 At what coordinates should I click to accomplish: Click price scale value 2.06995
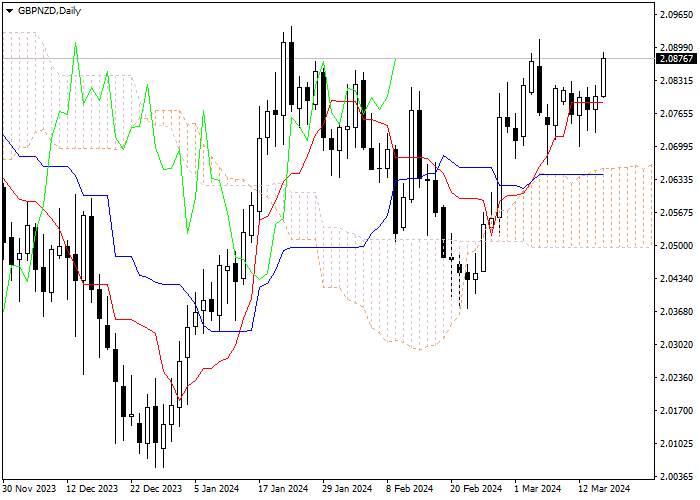(x=676, y=147)
